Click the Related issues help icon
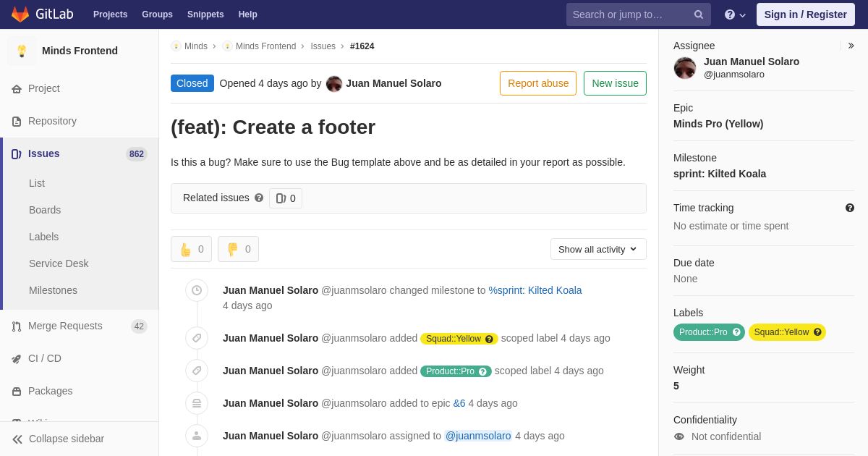868x456 pixels. (259, 198)
